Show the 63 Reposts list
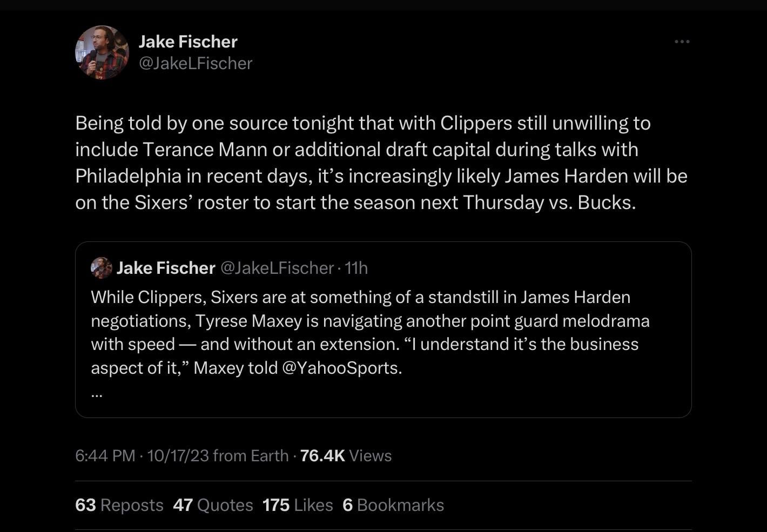This screenshot has height=532, width=767. pyautogui.click(x=119, y=505)
